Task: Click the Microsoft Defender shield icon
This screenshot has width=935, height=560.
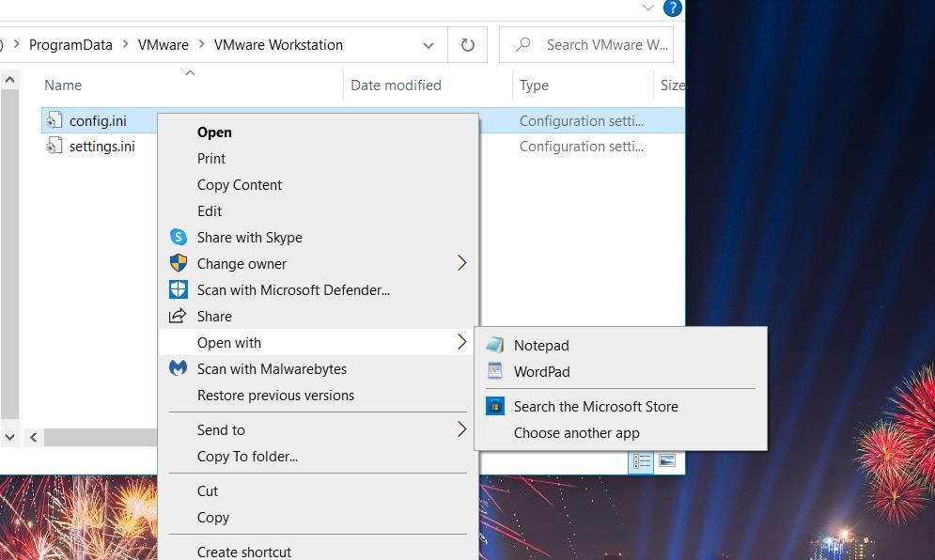Action: pos(179,289)
